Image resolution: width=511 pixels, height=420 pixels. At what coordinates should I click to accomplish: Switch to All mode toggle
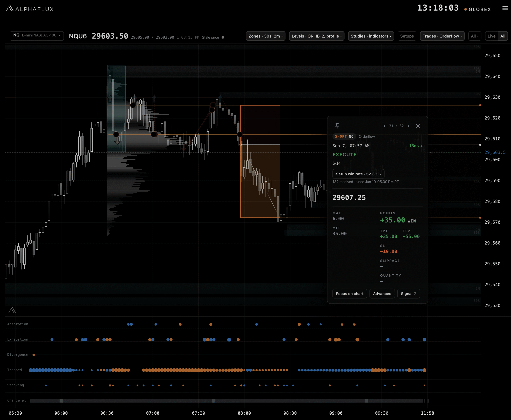click(503, 36)
